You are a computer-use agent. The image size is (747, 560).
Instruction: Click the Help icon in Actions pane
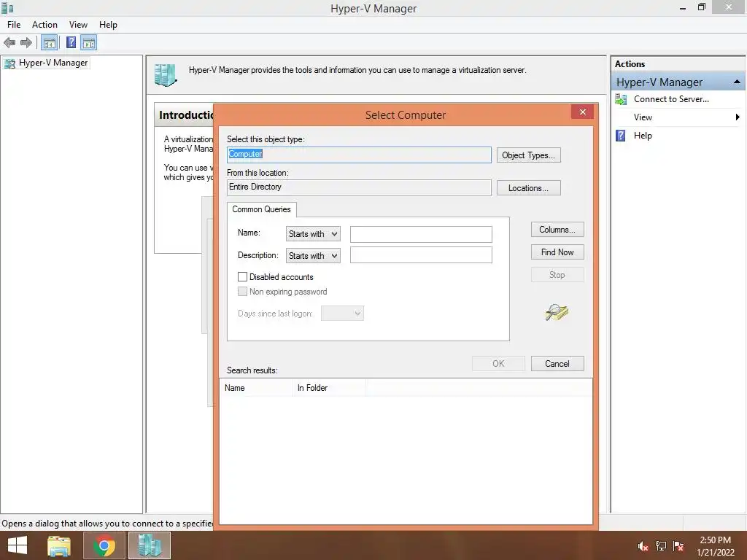[x=621, y=136]
